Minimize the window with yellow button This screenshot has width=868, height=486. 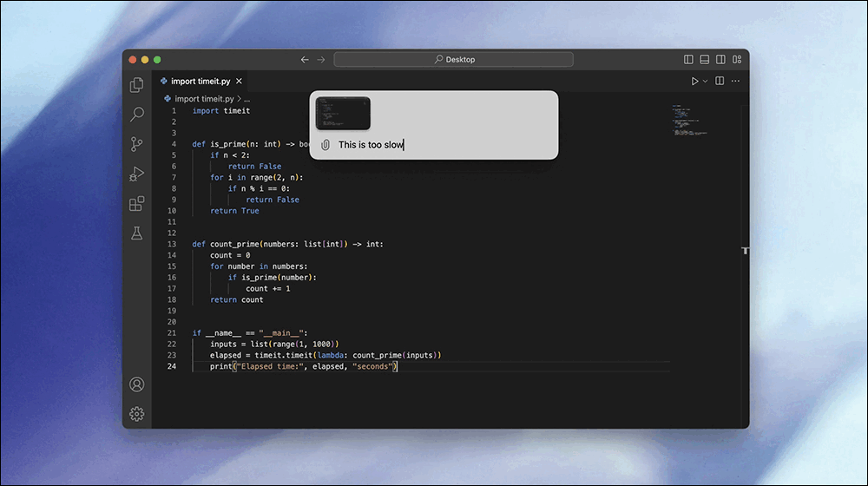coord(145,60)
